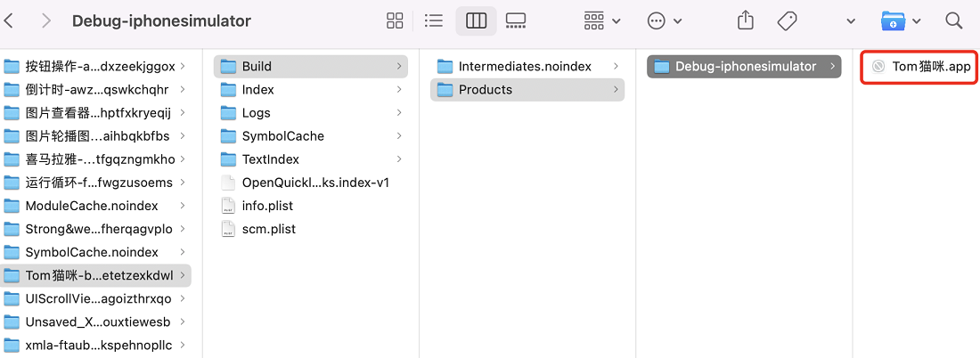Click the Edit Tags icon

pos(787,21)
